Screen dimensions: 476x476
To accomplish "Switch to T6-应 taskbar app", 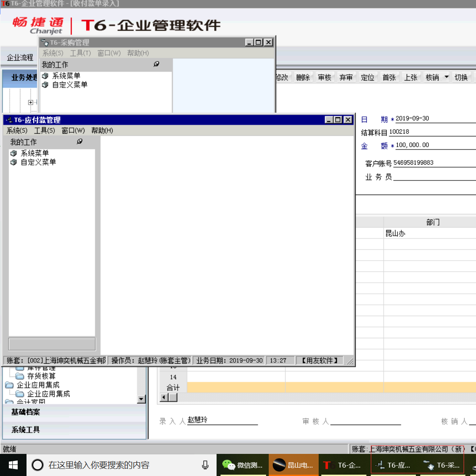I will (x=393, y=465).
